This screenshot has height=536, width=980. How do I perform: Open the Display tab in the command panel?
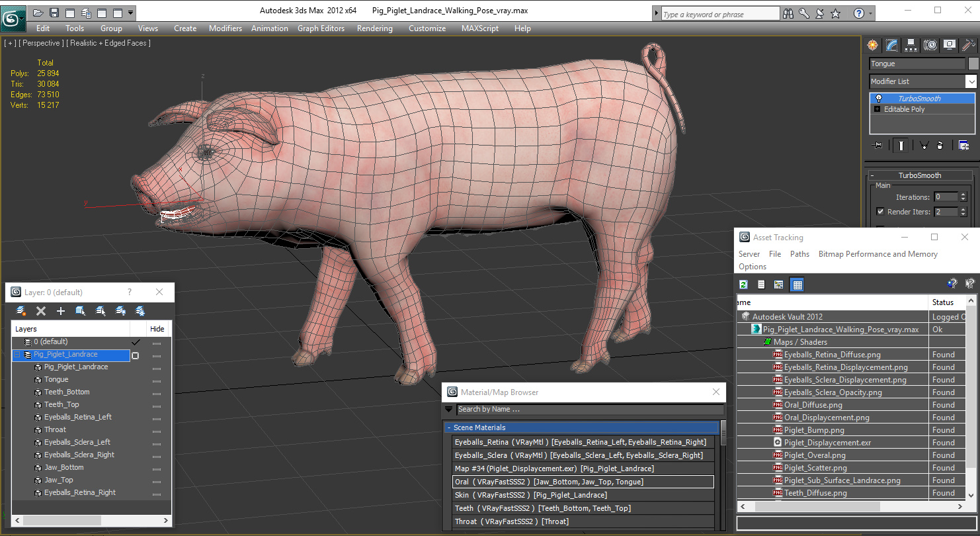tap(950, 45)
